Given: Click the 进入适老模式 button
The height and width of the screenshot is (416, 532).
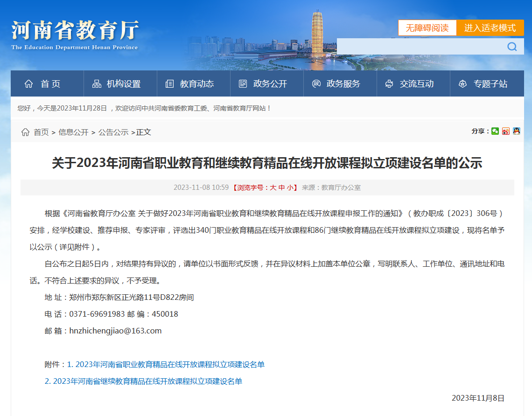Looking at the screenshot, I should pos(490,28).
